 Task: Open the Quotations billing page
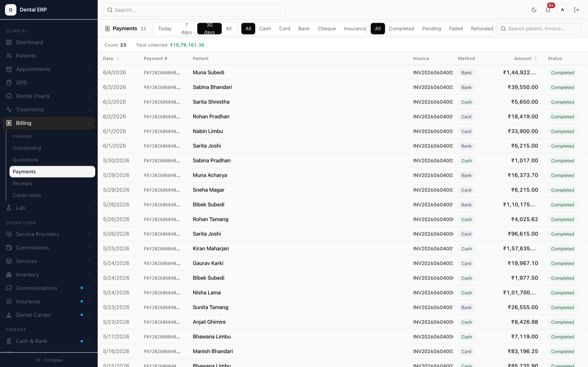coord(52,160)
